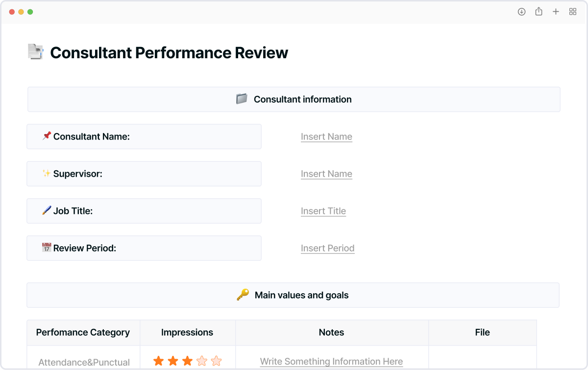Open the grid view icon top right
Screen dimensions: 588x370
[x=572, y=11]
